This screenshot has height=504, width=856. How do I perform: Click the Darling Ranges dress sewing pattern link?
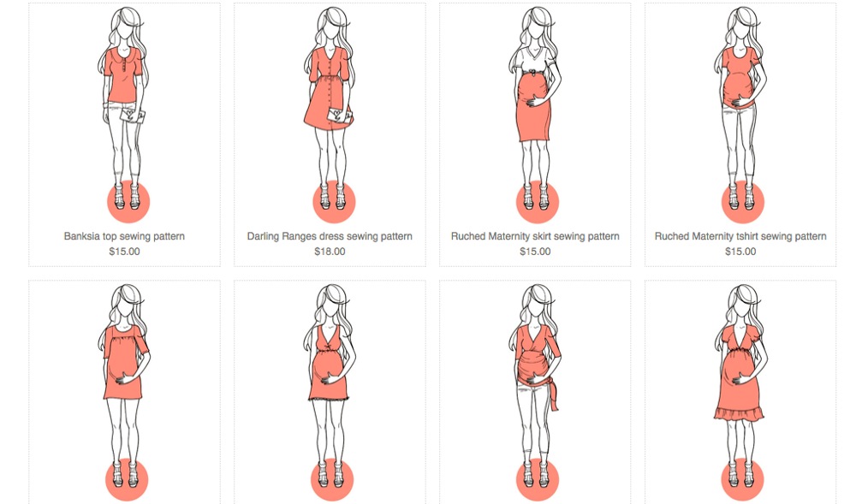point(330,236)
